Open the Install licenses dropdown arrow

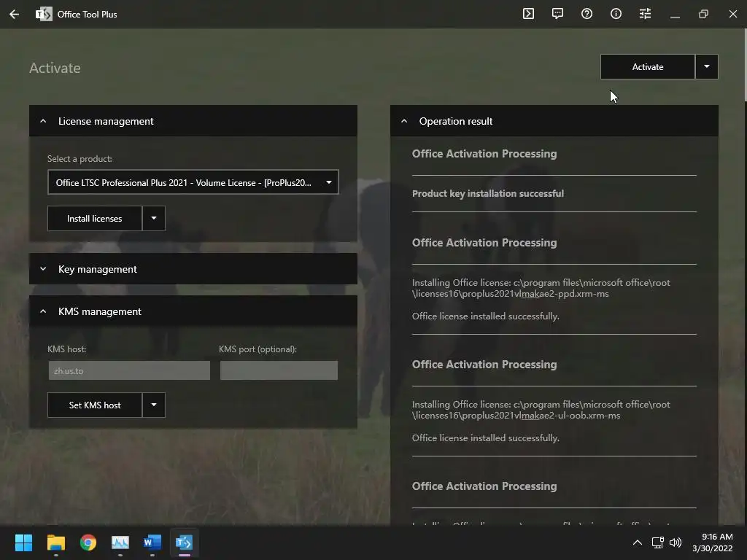(154, 219)
